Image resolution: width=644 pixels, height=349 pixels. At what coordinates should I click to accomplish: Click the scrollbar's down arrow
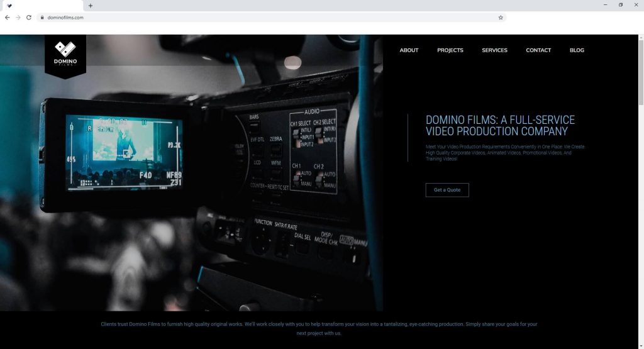pos(641,346)
